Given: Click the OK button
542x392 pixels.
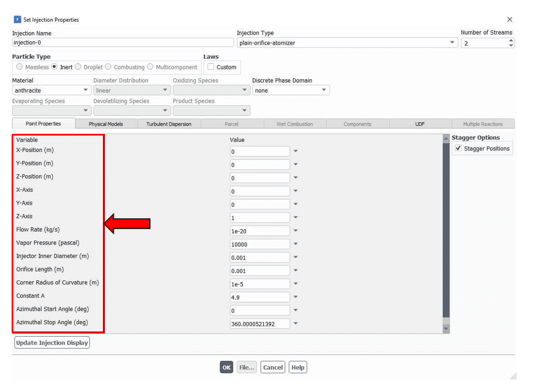Looking at the screenshot, I should click(226, 367).
